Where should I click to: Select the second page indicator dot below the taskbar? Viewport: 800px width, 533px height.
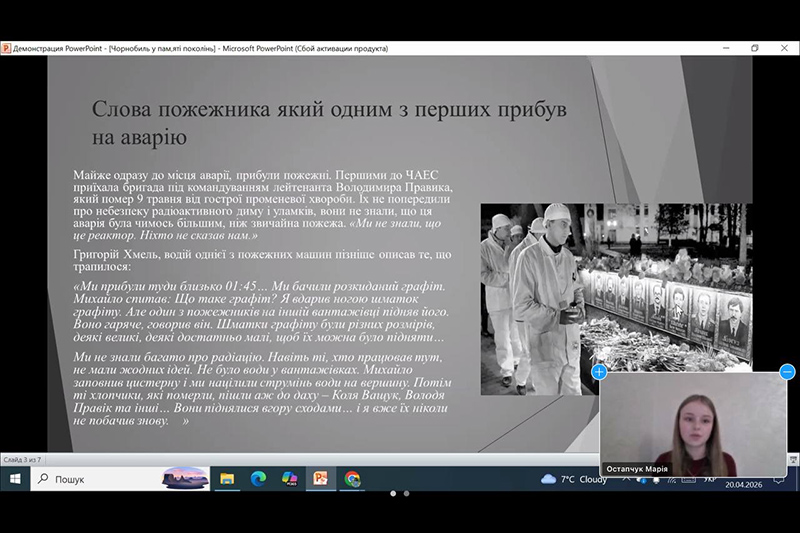[406, 493]
